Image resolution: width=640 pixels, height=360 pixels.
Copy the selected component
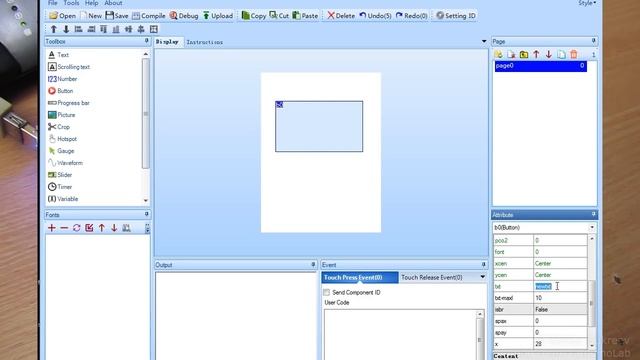[x=253, y=16]
